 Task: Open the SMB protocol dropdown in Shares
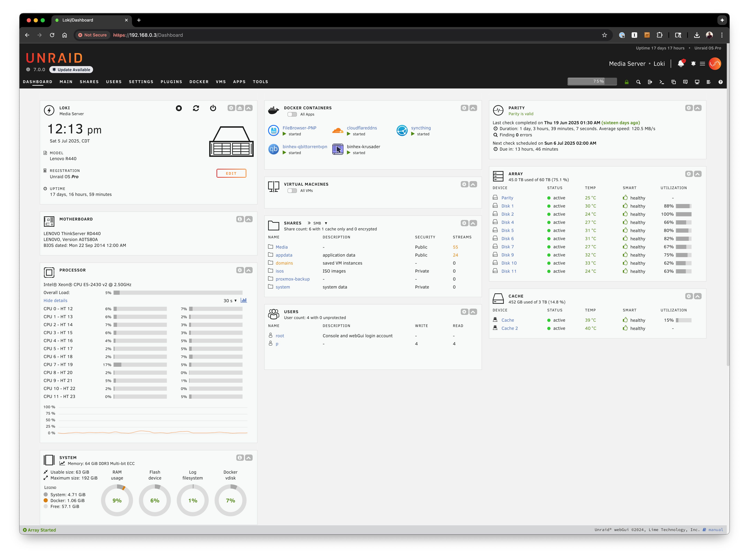[x=320, y=223]
